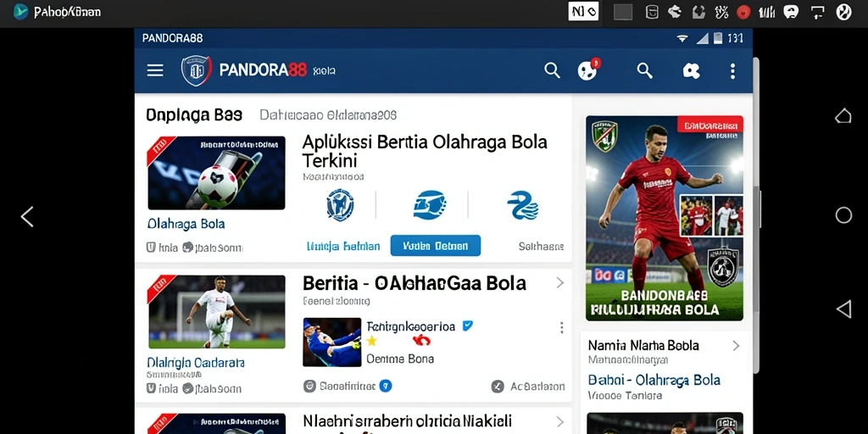Click the 'Acaelaleon' label
868x434 pixels.
click(537, 387)
